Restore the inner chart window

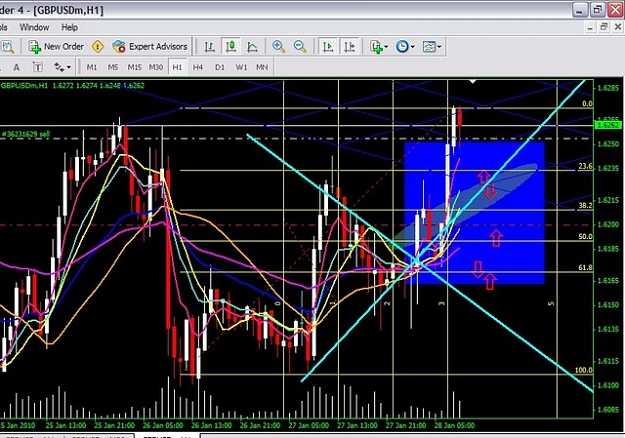click(x=604, y=27)
